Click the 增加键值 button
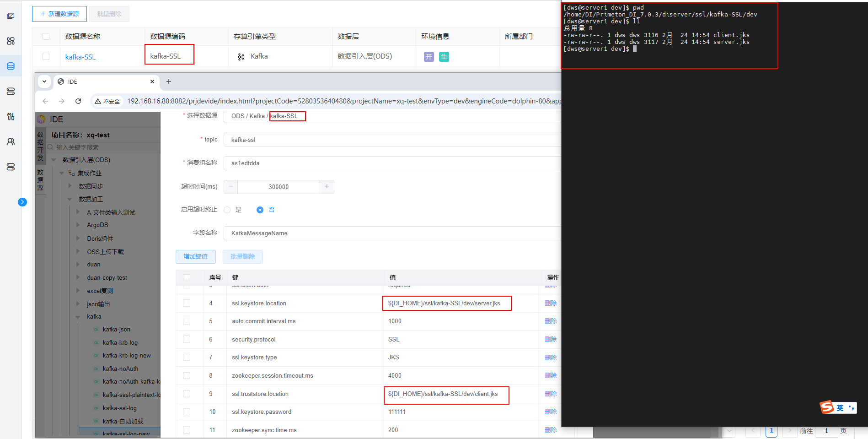The width and height of the screenshot is (868, 439). tap(196, 256)
